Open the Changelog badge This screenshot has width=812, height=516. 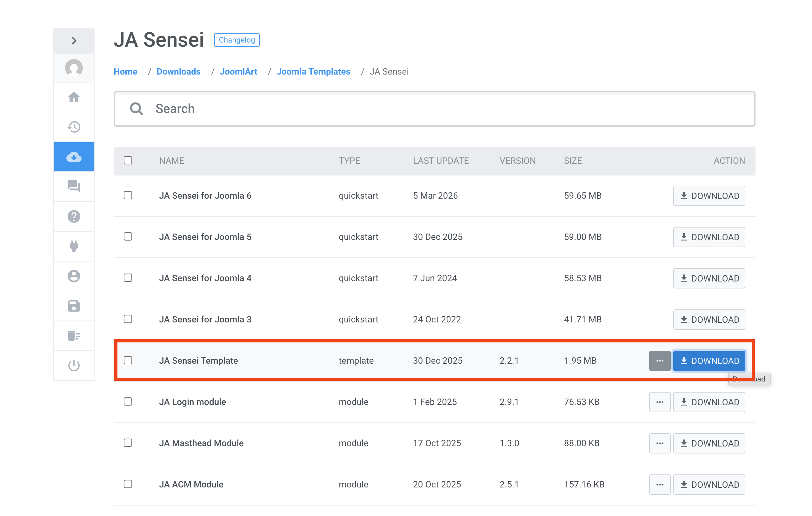coord(237,40)
